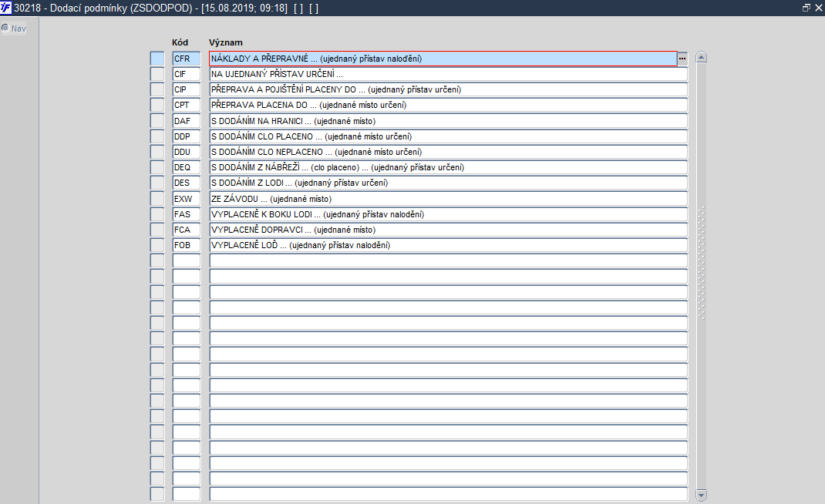Select the Nav radio button

click(5, 28)
